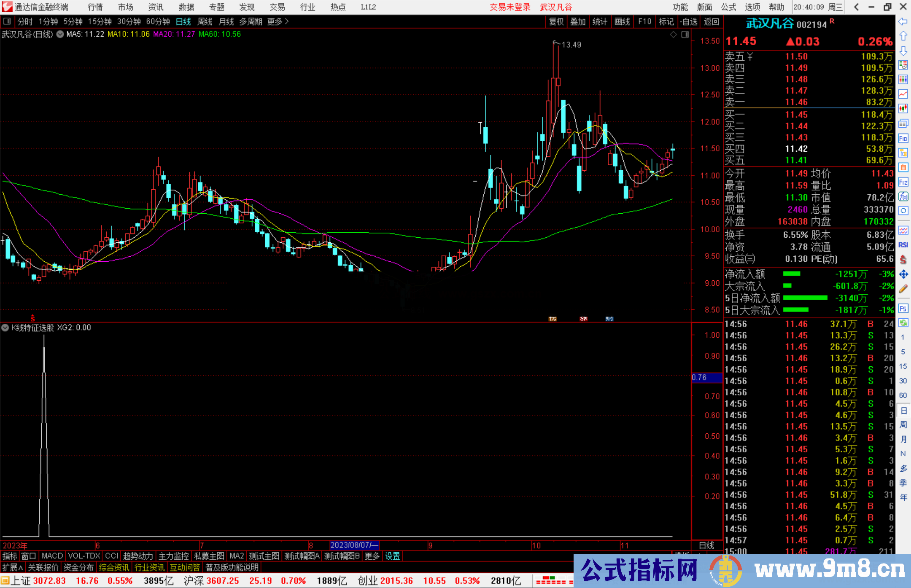
Task: Click the back navigation arrow icon in sidebar
Action: (903, 22)
